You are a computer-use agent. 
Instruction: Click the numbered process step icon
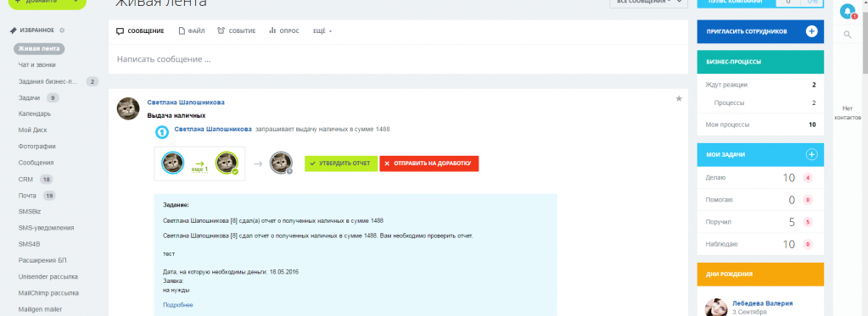point(162,133)
